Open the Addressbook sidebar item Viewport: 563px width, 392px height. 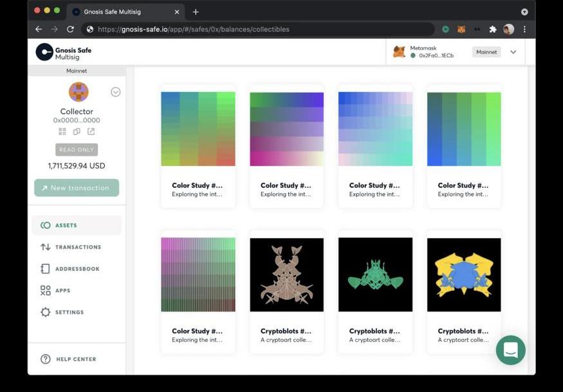tap(77, 269)
